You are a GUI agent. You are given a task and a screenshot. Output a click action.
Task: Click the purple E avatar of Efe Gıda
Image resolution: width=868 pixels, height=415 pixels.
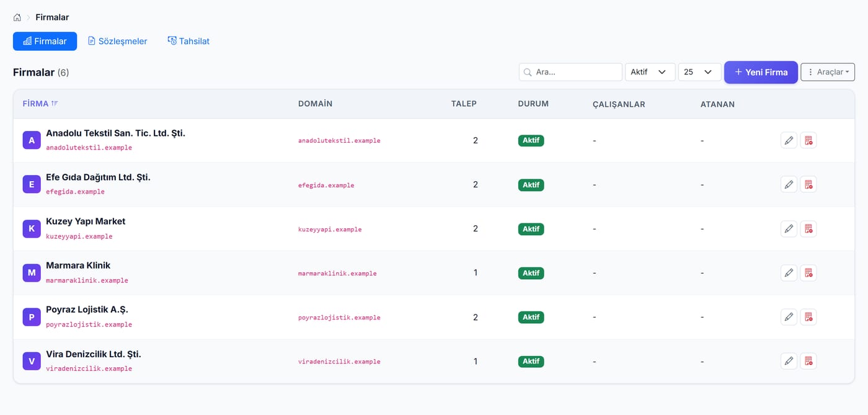point(32,184)
